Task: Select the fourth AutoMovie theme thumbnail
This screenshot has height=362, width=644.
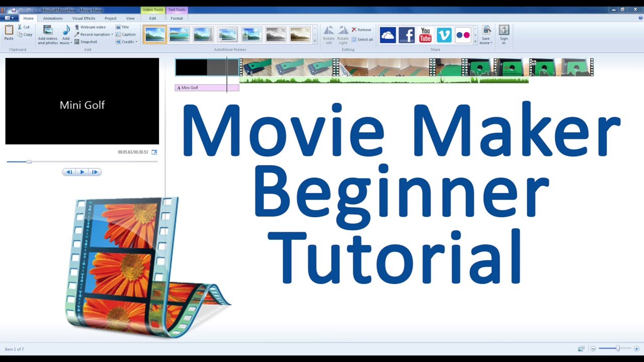Action: pyautogui.click(x=227, y=34)
